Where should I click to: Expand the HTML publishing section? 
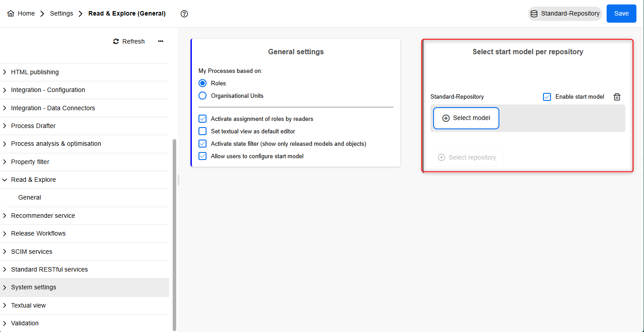tap(5, 72)
